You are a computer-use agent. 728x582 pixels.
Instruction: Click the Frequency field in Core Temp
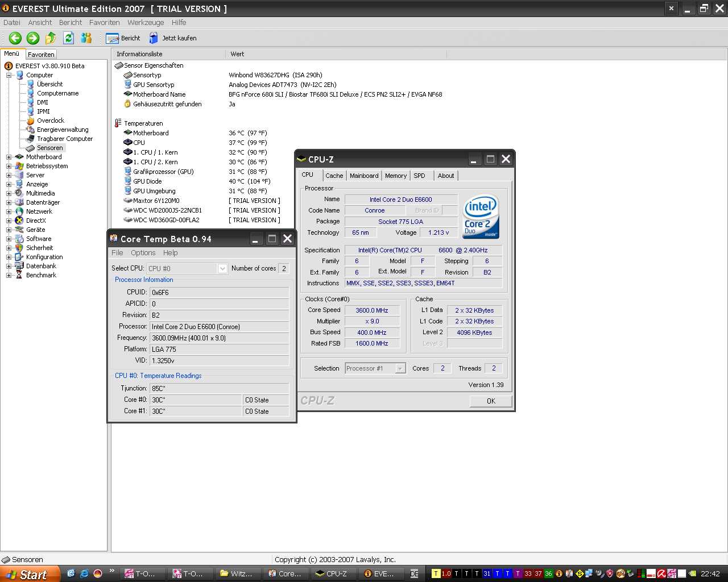(x=219, y=338)
